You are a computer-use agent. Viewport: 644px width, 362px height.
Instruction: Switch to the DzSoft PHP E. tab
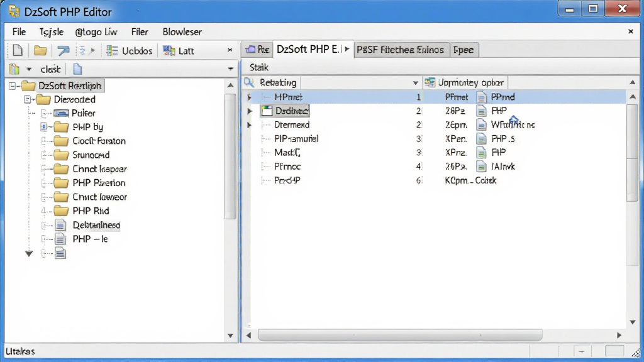click(x=308, y=49)
